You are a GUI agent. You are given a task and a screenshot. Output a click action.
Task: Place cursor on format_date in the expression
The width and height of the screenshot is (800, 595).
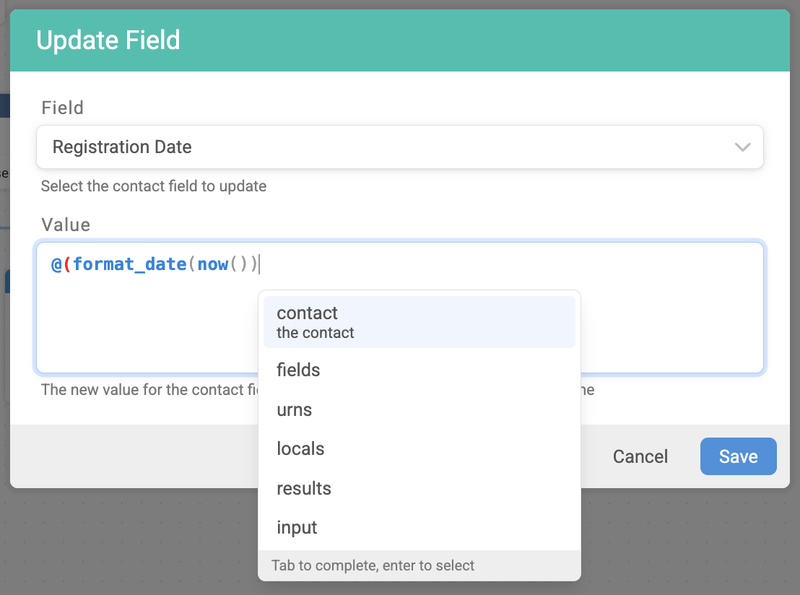coord(130,264)
